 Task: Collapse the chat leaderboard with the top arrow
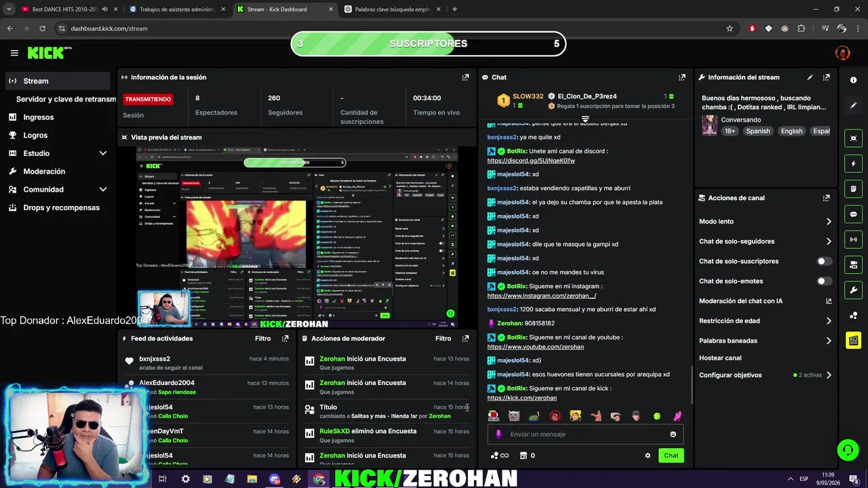(585, 119)
